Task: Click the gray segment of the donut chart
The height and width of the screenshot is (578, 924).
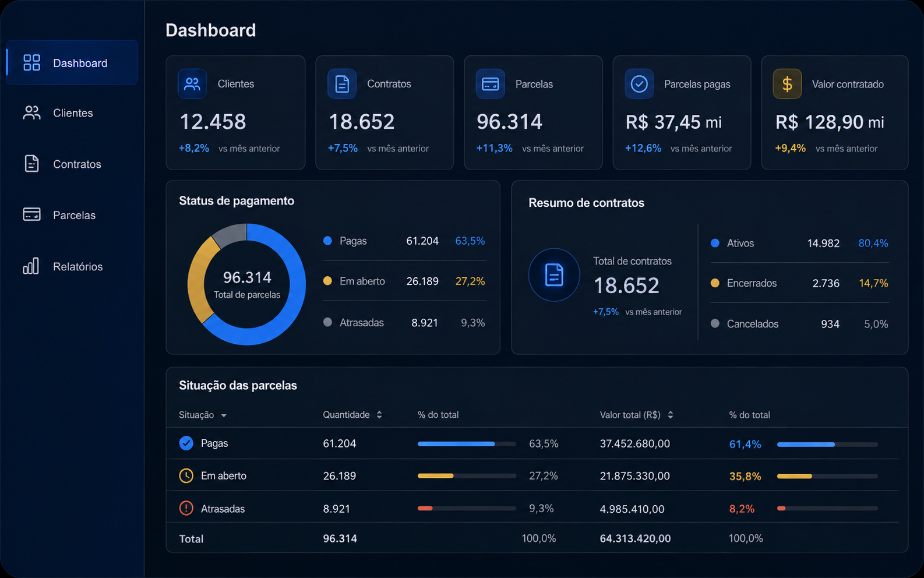Action: pos(231,235)
